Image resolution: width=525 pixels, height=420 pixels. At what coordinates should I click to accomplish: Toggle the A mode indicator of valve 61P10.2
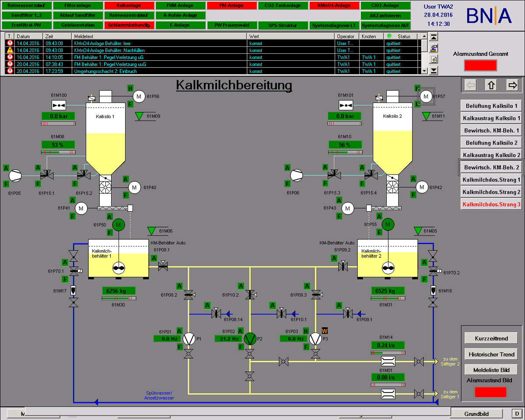241,286
